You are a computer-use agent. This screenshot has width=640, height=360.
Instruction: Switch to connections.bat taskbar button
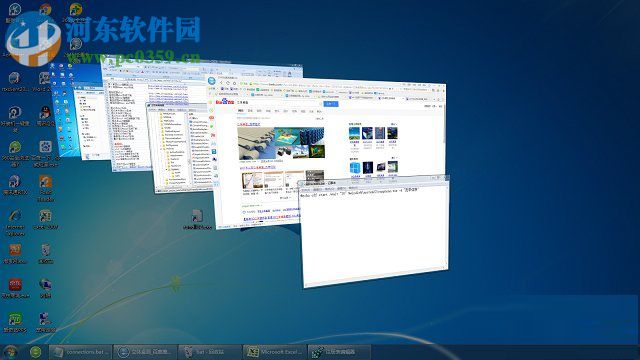click(80, 352)
